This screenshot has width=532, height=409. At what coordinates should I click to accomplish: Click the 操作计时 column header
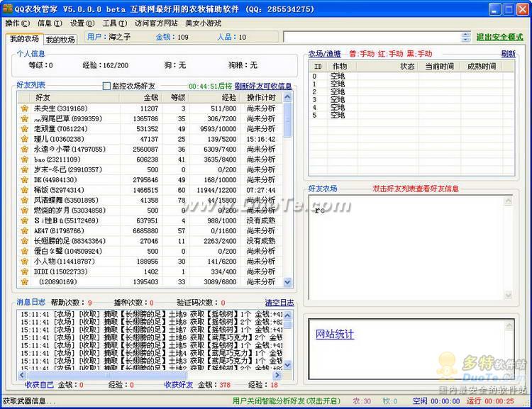[261, 98]
